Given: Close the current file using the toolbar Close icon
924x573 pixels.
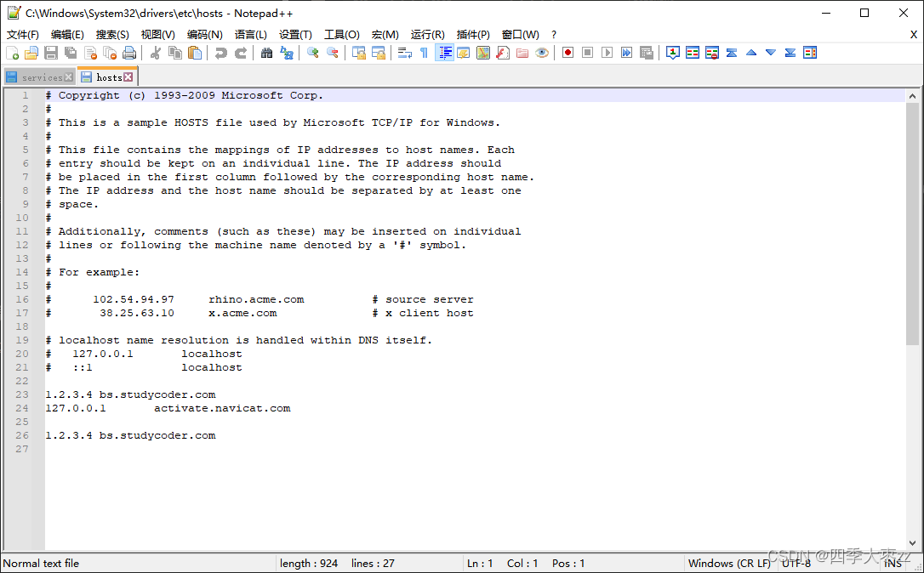Looking at the screenshot, I should coord(90,53).
